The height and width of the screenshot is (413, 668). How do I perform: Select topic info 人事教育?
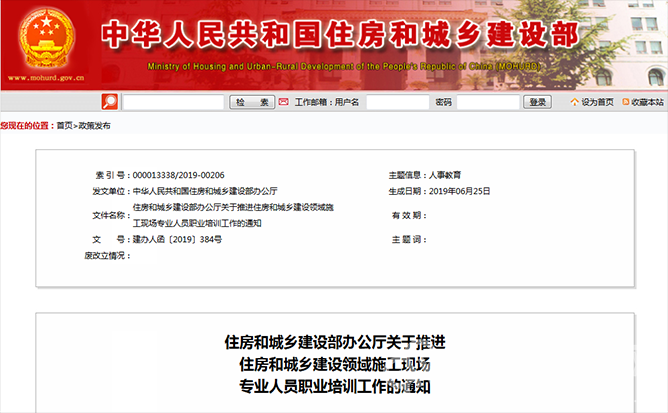click(x=445, y=175)
